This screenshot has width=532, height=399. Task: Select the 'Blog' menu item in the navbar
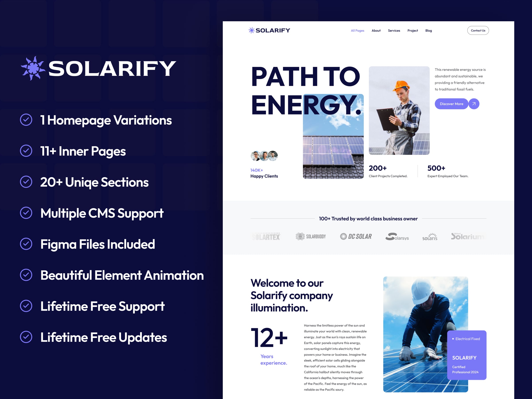coord(429,31)
